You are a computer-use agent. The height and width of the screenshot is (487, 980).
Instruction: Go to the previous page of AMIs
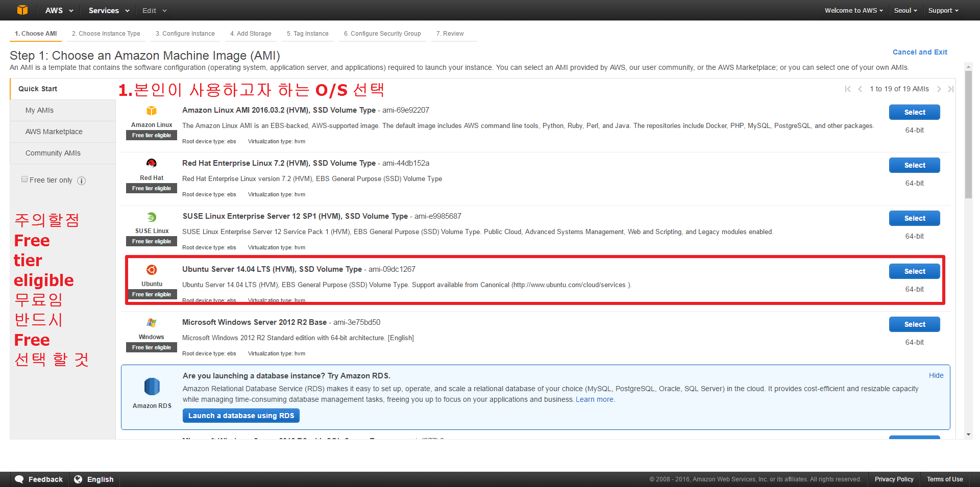(x=860, y=89)
